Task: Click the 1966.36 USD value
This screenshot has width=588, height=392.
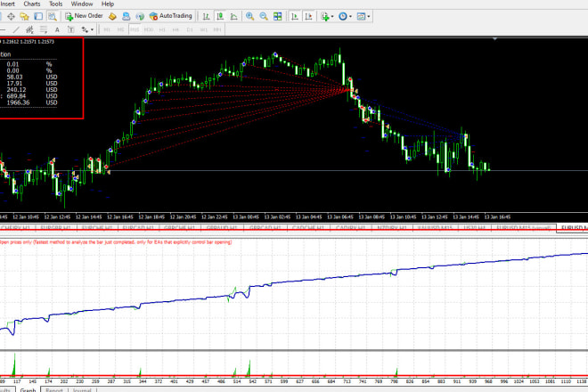Action: [18, 102]
